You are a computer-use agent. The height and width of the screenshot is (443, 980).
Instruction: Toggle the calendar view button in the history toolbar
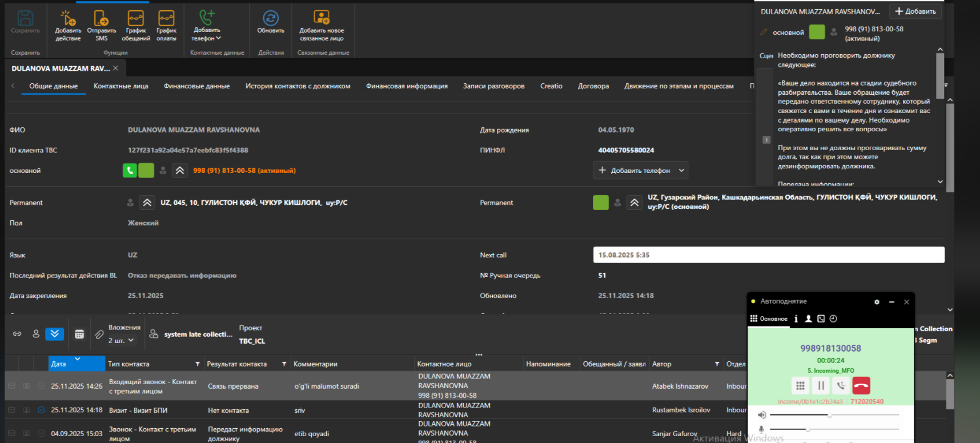click(x=79, y=334)
